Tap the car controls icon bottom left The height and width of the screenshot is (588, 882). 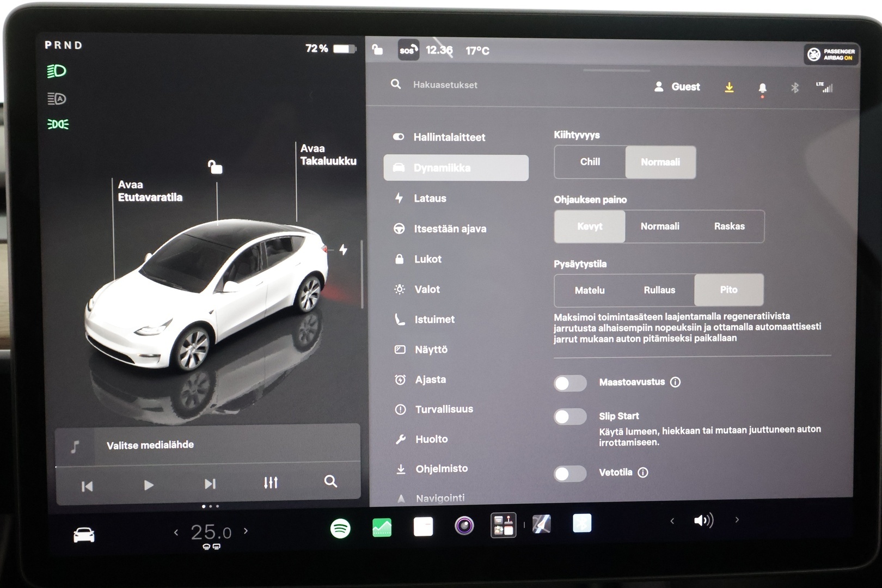click(84, 535)
